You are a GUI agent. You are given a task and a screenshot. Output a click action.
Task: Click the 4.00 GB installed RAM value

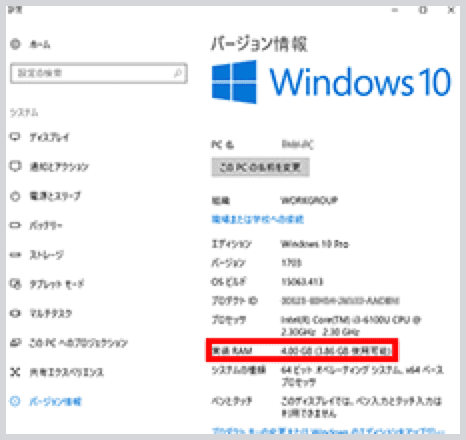pyautogui.click(x=336, y=351)
